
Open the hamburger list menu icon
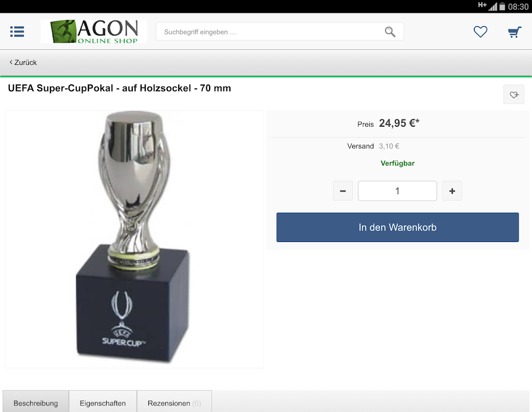pos(17,31)
